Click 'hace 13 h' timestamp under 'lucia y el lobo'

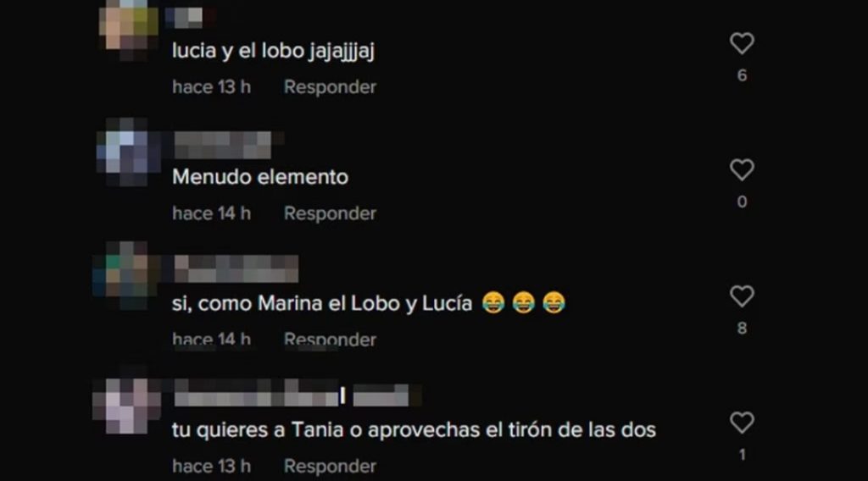(211, 87)
